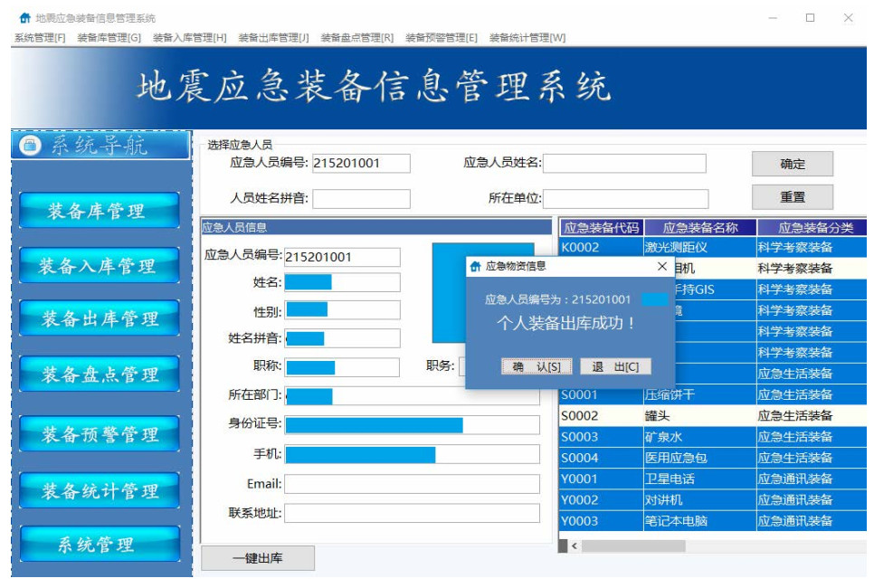Click the 系统导航 header icon
Screen dimensions: 874x588
(30, 146)
